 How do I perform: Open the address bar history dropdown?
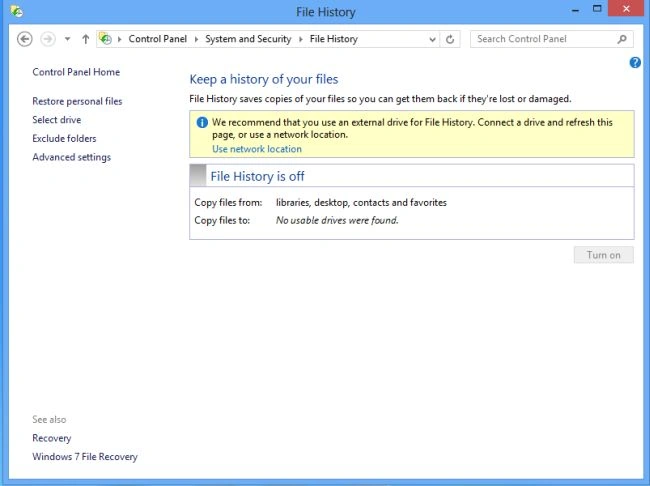432,39
